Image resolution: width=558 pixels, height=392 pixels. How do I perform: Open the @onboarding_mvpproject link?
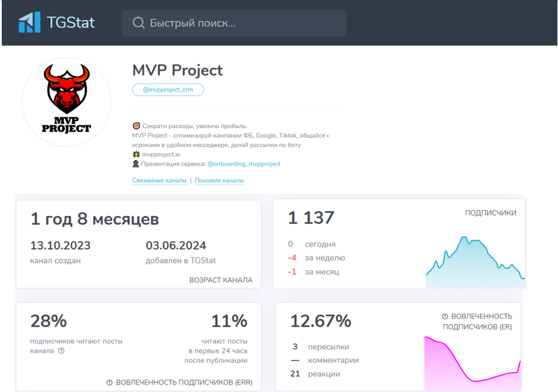pyautogui.click(x=244, y=164)
